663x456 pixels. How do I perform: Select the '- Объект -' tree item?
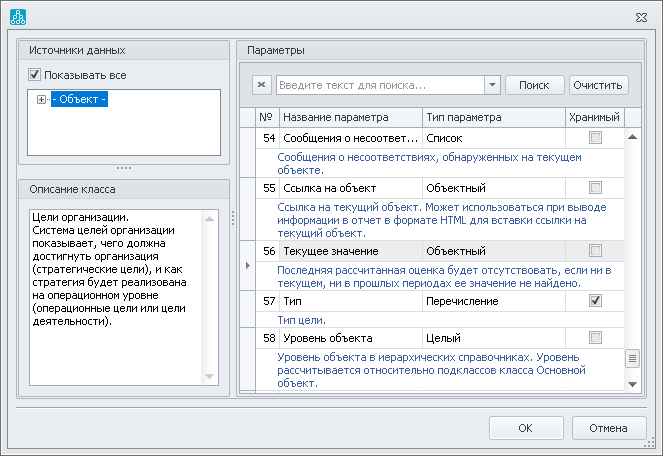pyautogui.click(x=80, y=99)
